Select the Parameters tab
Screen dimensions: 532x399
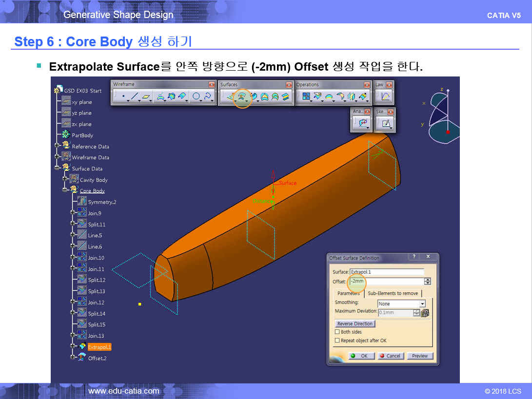pos(348,293)
